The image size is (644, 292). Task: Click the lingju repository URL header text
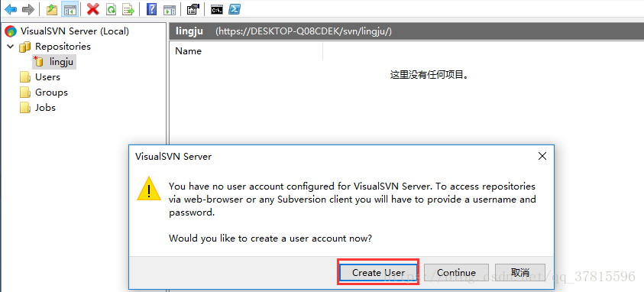click(304, 31)
